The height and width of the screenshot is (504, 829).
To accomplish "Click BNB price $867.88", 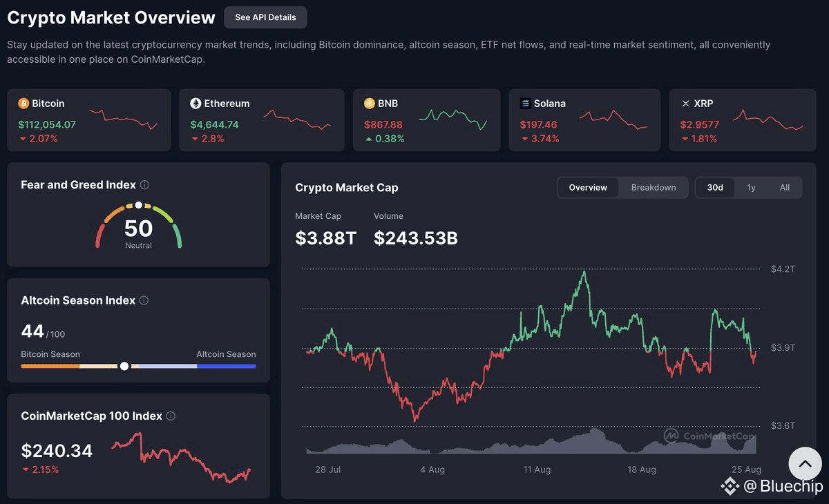I will tap(383, 125).
